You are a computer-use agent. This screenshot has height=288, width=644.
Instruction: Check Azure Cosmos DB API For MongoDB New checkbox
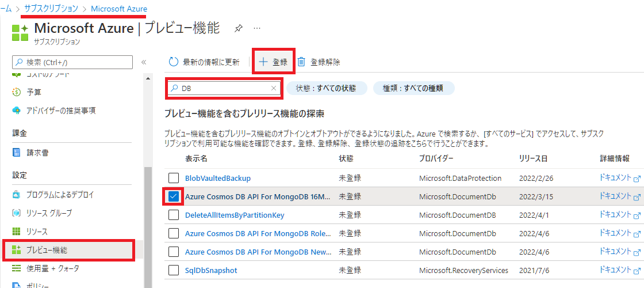coord(174,252)
